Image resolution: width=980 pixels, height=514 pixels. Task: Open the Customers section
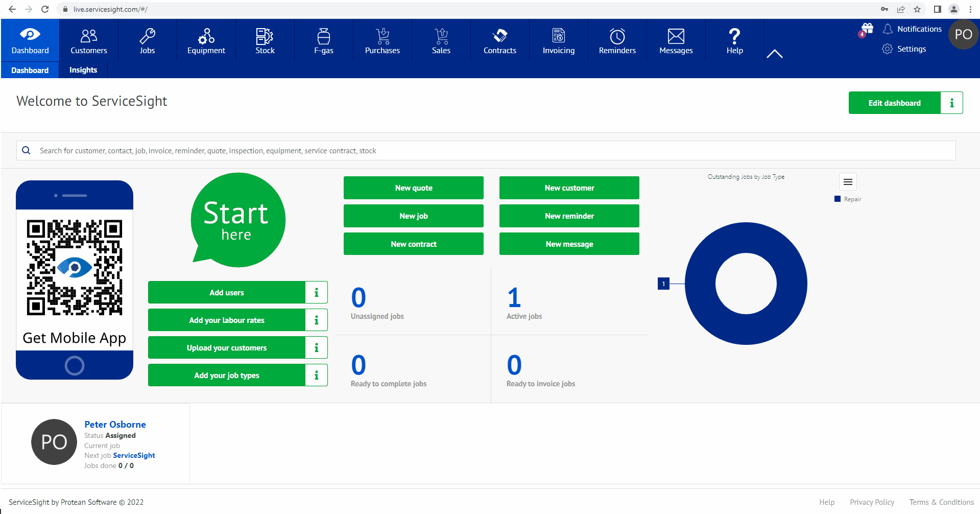pos(89,40)
